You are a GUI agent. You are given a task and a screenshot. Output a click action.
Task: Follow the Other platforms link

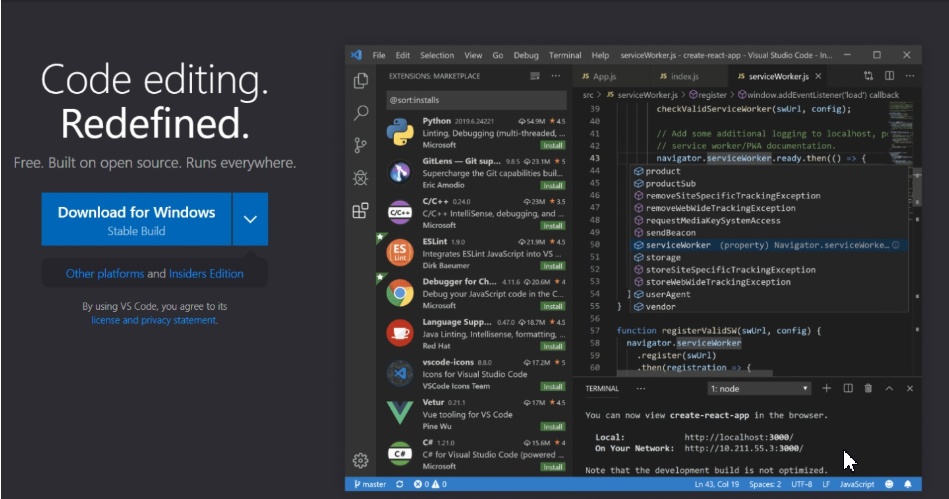[105, 274]
